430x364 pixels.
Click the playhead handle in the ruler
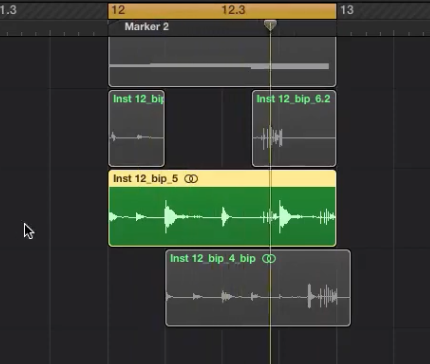(270, 25)
